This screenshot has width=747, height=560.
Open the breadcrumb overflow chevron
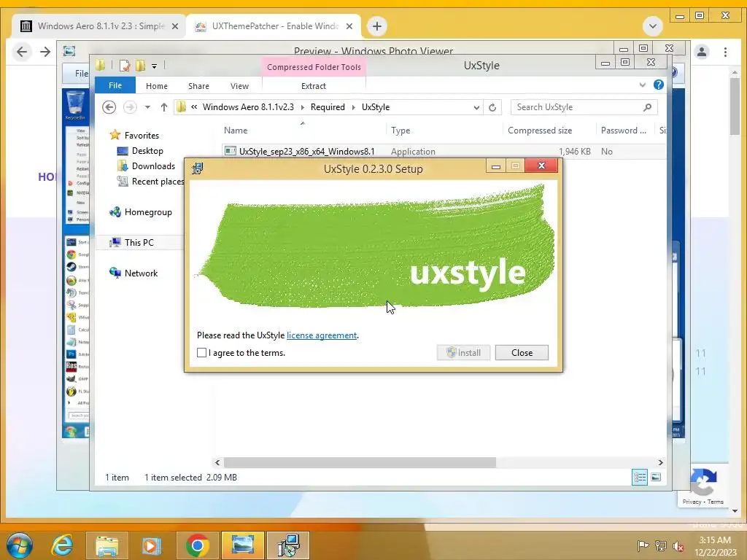tap(194, 107)
